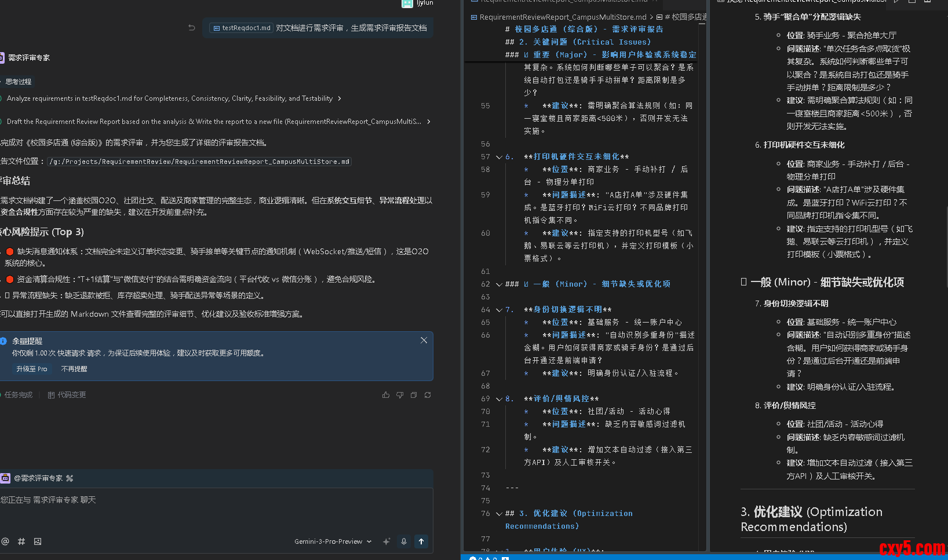Copy the response with the copy icon
Image resolution: width=948 pixels, height=560 pixels.
pos(414,395)
